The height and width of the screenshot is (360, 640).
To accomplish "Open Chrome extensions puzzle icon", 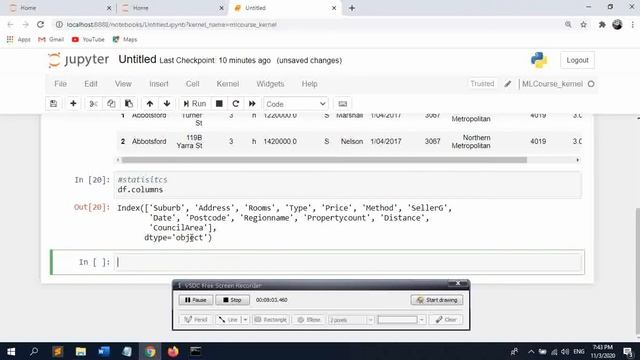I will click(602, 24).
